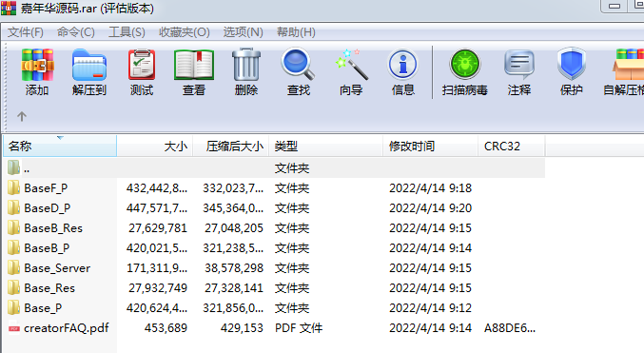The image size is (644, 353).
Task: Sort by CRC32 column header
Action: click(x=512, y=147)
